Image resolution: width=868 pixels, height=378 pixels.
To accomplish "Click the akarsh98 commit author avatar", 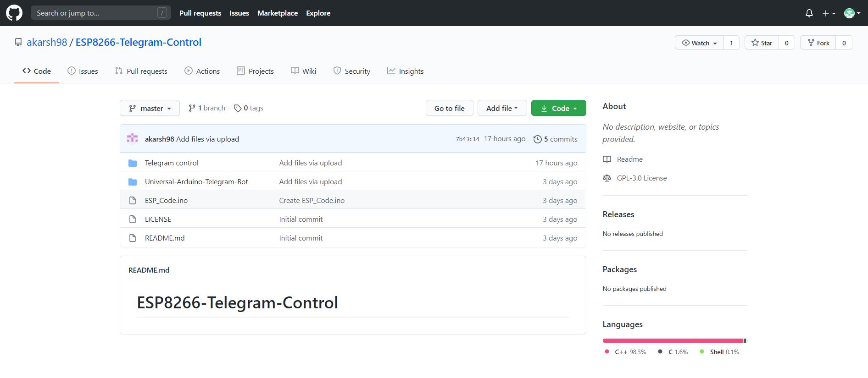I will (x=133, y=138).
